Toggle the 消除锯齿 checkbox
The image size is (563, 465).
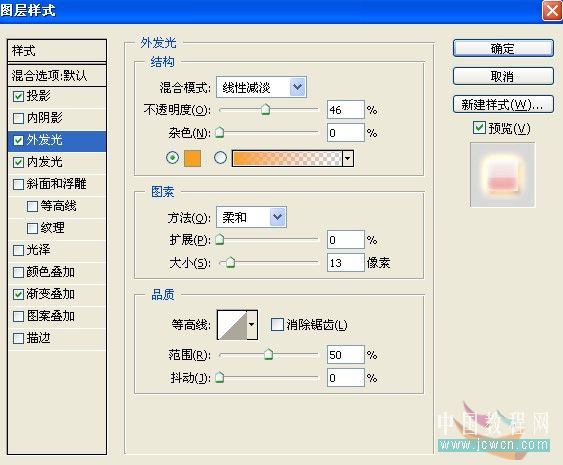[277, 324]
